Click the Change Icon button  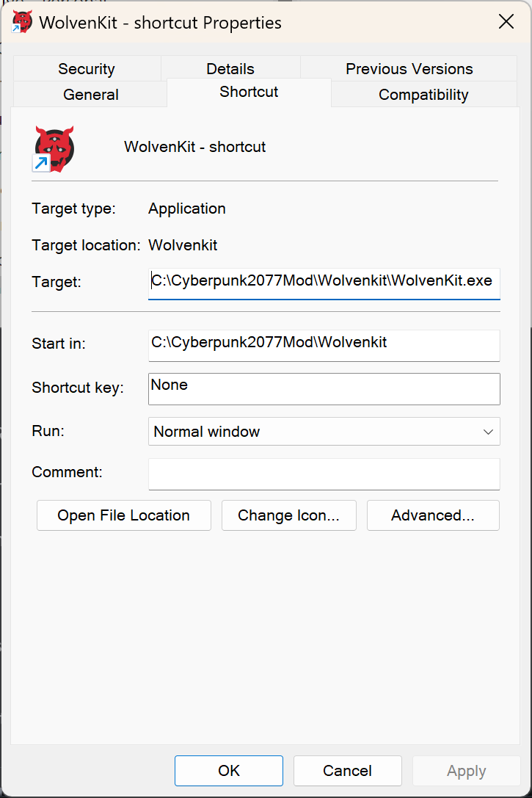pos(288,515)
